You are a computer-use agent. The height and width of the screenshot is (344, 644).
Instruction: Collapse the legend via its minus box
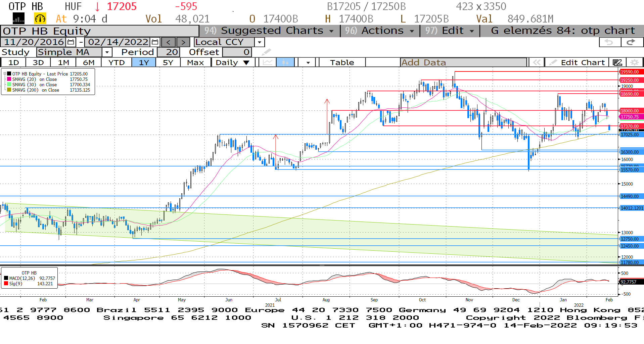(x=5, y=73)
